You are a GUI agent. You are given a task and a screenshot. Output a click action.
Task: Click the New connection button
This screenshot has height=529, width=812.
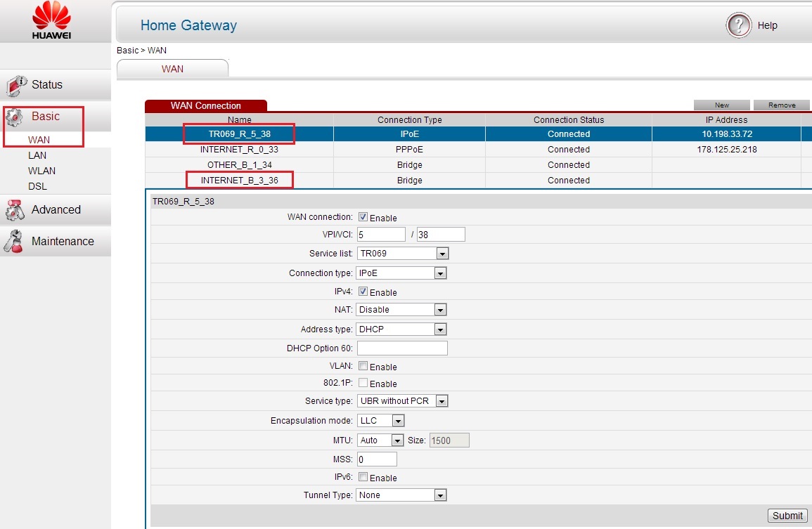tap(721, 105)
